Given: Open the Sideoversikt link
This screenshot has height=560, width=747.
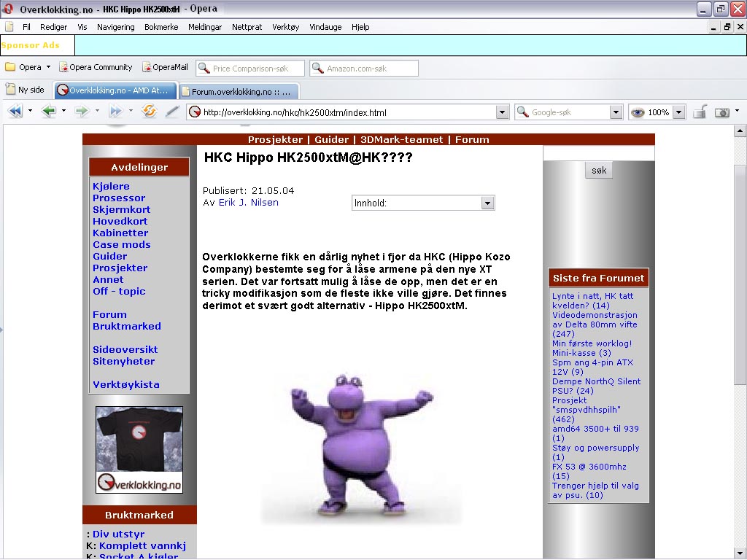Looking at the screenshot, I should tap(125, 349).
